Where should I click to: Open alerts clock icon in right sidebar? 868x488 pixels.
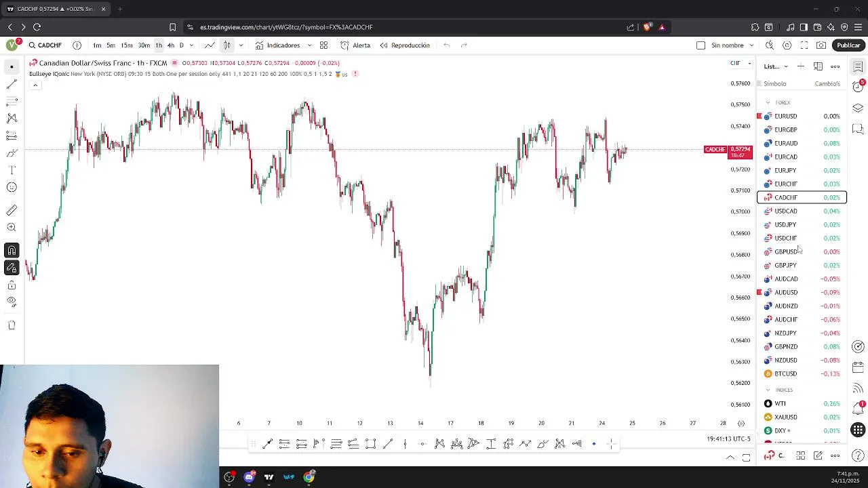[858, 87]
